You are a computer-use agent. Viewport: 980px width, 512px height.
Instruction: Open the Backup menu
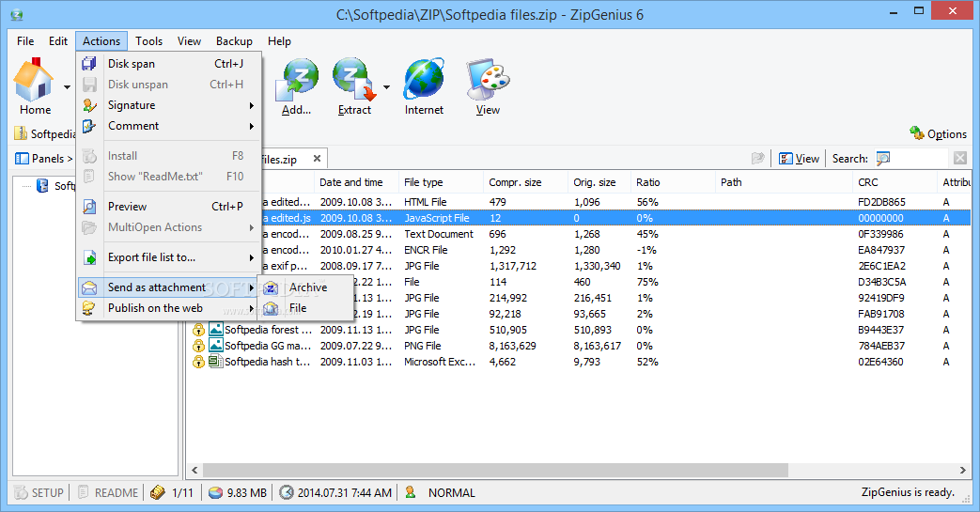click(234, 41)
